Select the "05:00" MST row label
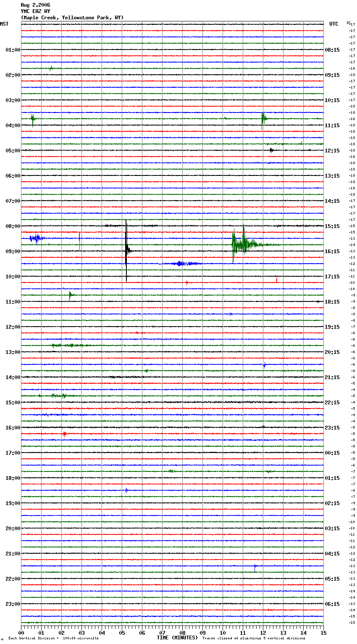The width and height of the screenshot is (357, 644). pyautogui.click(x=13, y=151)
